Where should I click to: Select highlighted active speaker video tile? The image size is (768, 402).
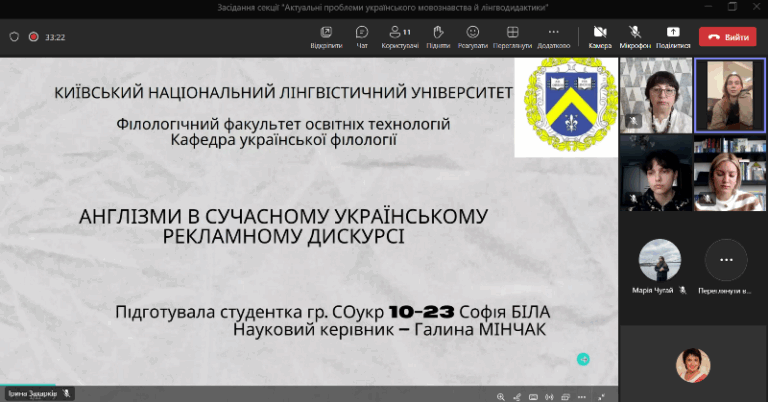(730, 95)
